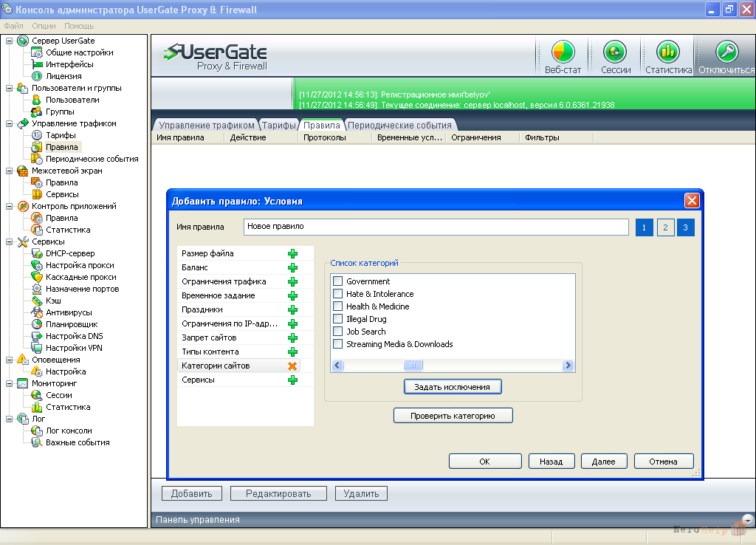This screenshot has height=545, width=756.
Task: Click the category list scroll right arrow
Action: tap(568, 366)
